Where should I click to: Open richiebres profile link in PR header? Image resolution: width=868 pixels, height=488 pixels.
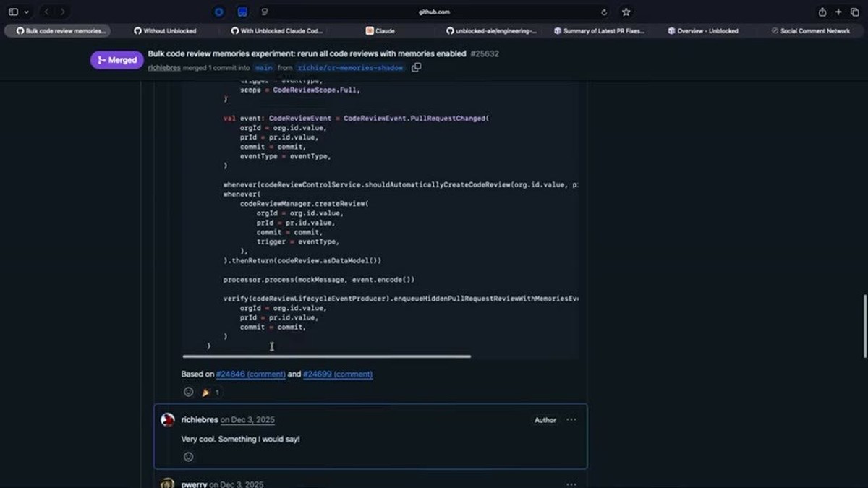point(163,67)
